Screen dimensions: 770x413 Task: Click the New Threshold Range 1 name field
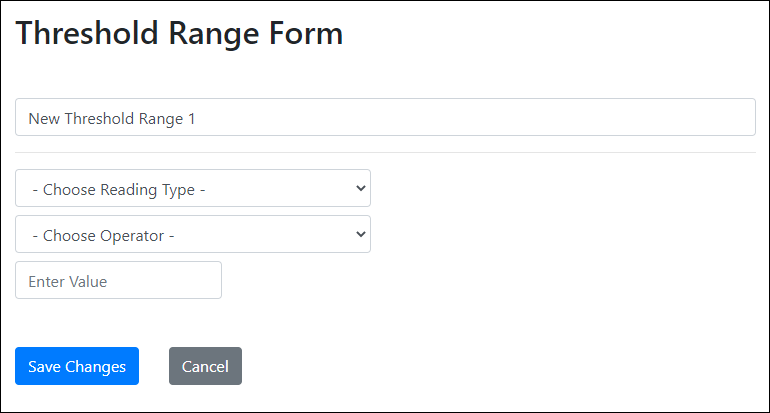385,117
